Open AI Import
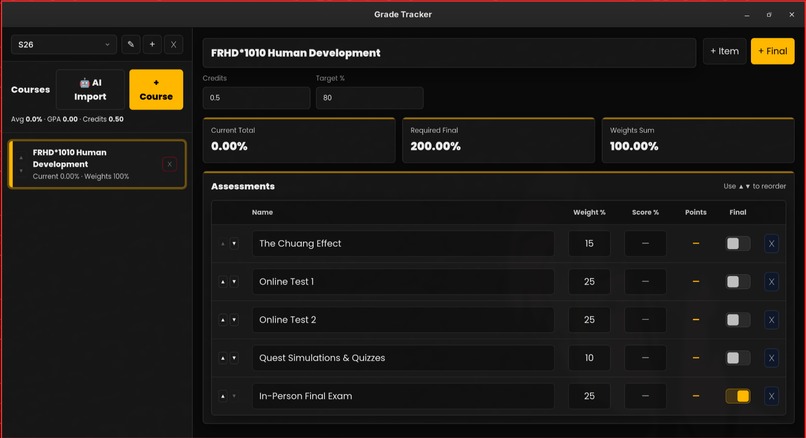Viewport: 806px width, 438px height. point(90,89)
